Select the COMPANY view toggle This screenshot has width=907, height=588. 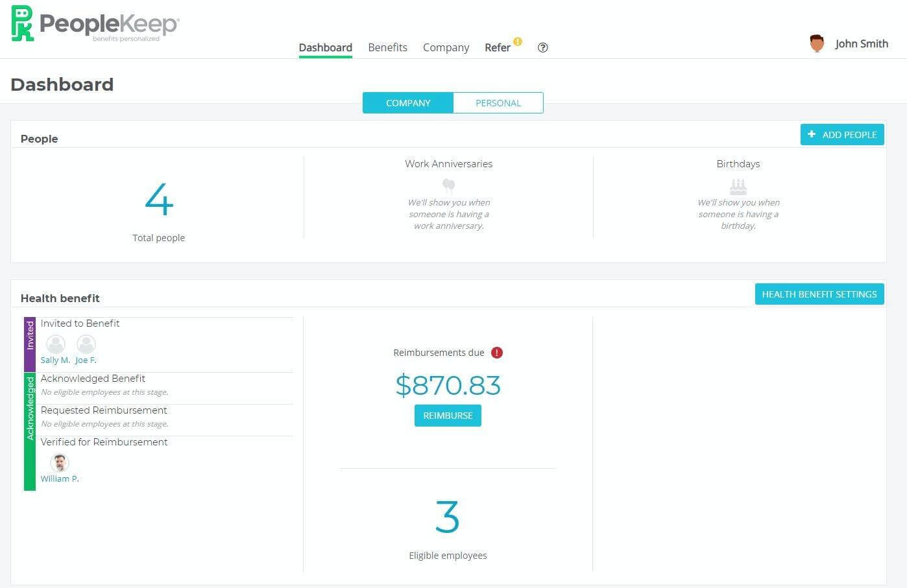(407, 102)
